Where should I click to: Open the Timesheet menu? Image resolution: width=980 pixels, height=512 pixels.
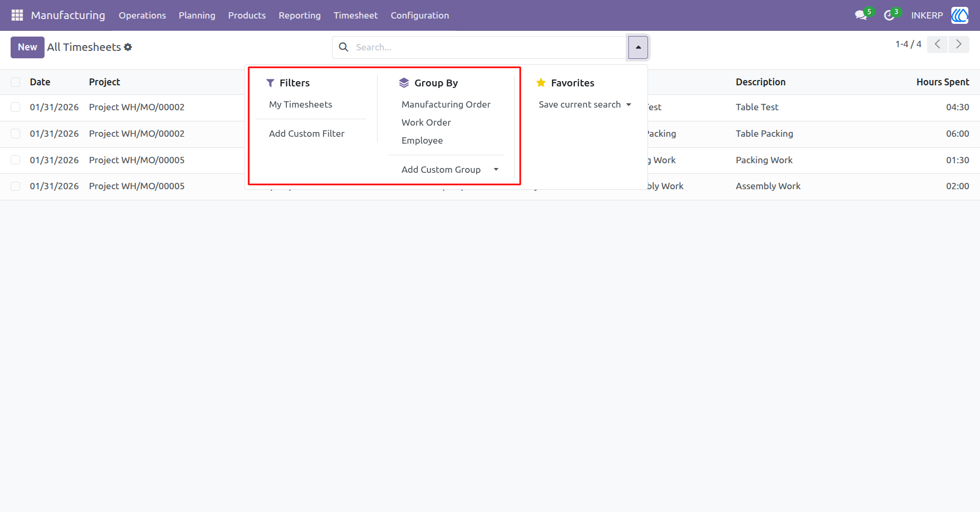pos(355,15)
